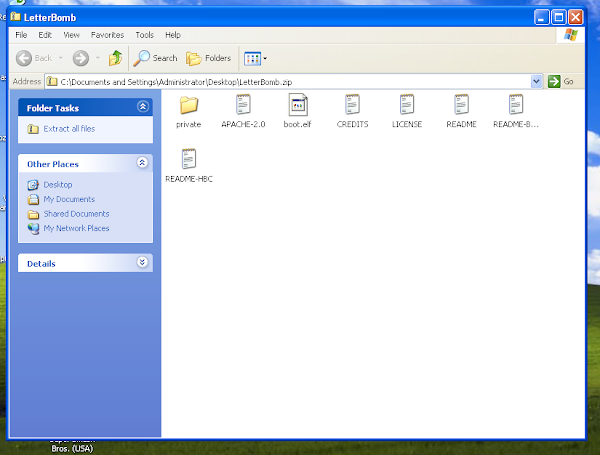Image resolution: width=600 pixels, height=455 pixels.
Task: Open the Back history dropdown arrow
Action: pyautogui.click(x=60, y=58)
